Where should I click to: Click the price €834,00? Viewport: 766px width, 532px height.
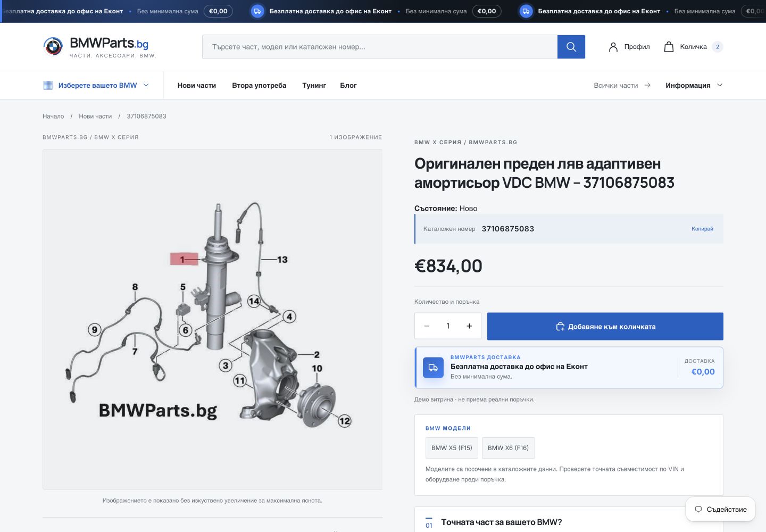[448, 265]
